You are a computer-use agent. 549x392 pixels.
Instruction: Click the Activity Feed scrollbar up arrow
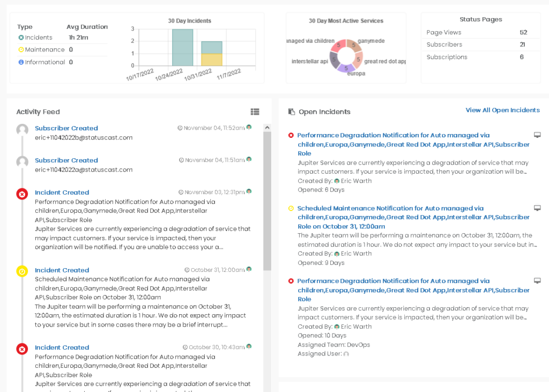[x=267, y=127]
